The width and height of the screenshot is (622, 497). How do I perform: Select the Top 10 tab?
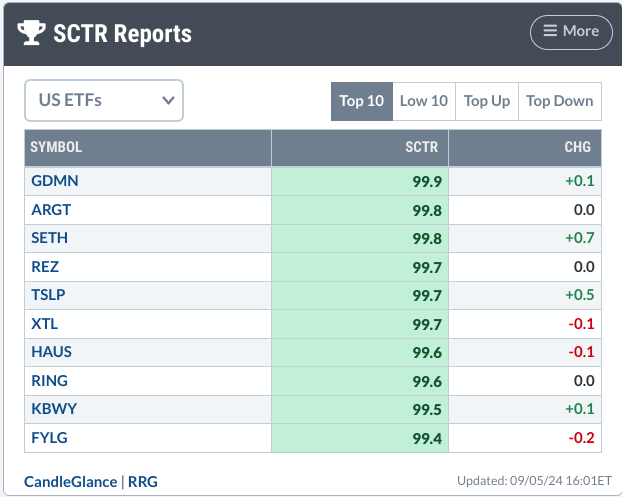coord(361,100)
